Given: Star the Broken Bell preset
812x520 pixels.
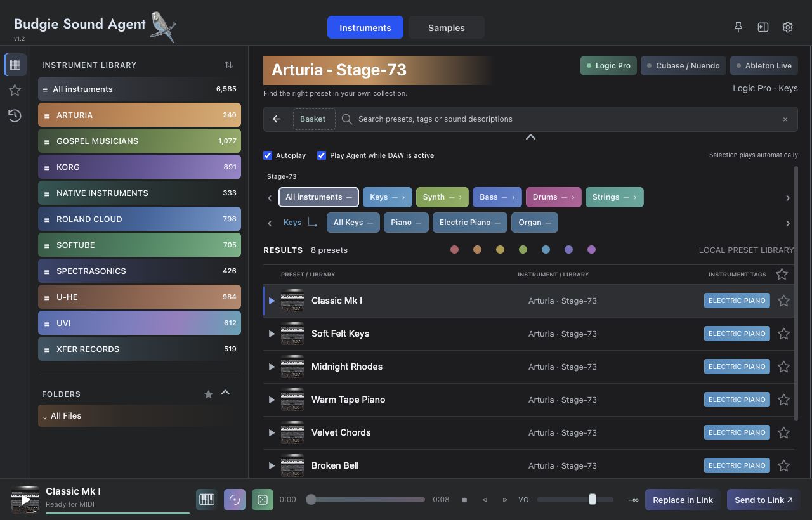Looking at the screenshot, I should tap(784, 465).
